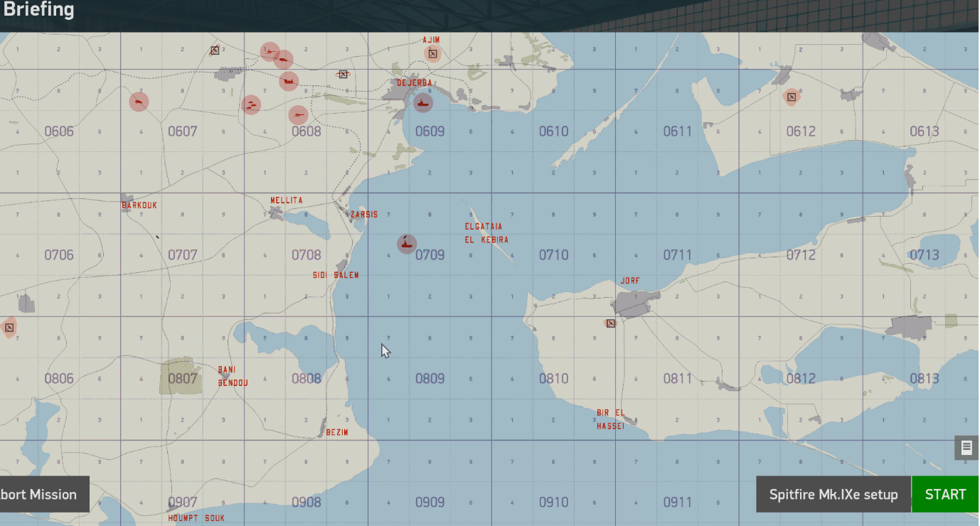
Task: Abort the mission
Action: pos(44,495)
